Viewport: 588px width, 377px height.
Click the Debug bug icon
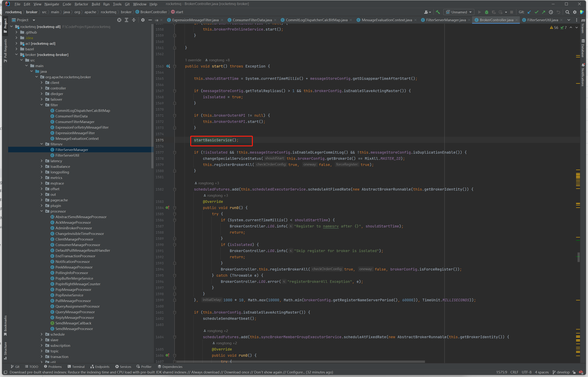[x=486, y=12]
